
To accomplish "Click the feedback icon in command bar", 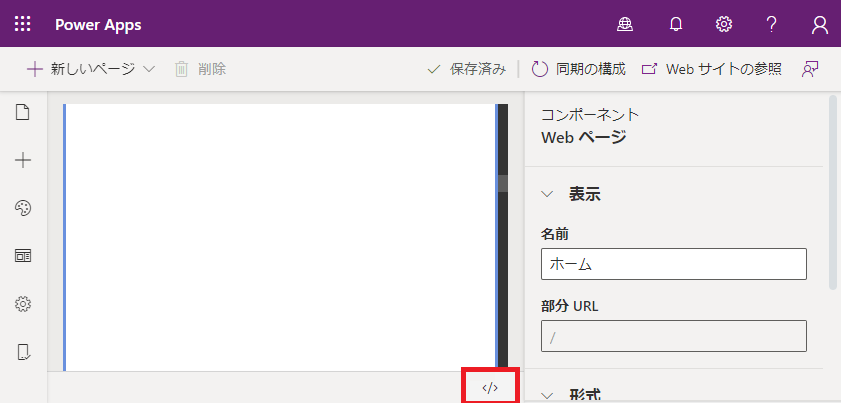I will [810, 69].
